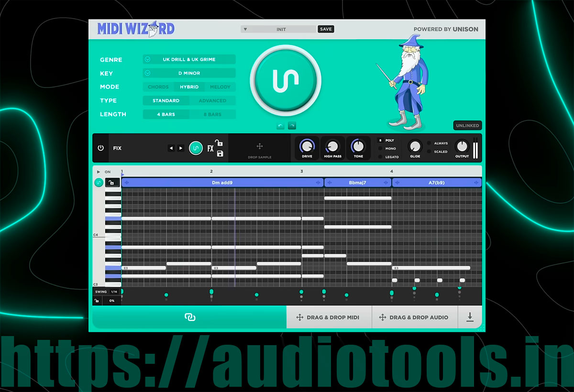This screenshot has height=392, width=574.
Task: Open the INIT preset dropdown
Action: [278, 29]
